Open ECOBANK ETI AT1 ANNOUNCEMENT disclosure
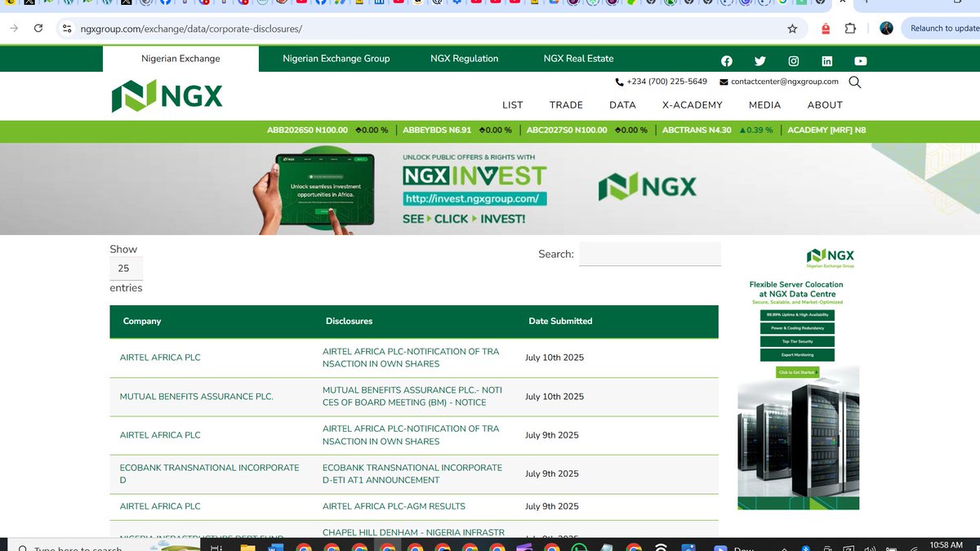 pyautogui.click(x=412, y=474)
